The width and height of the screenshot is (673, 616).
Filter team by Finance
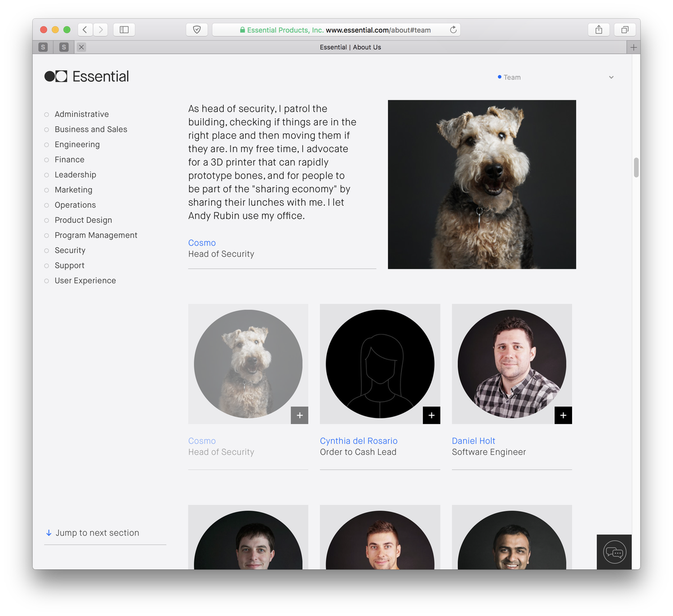pos(70,159)
